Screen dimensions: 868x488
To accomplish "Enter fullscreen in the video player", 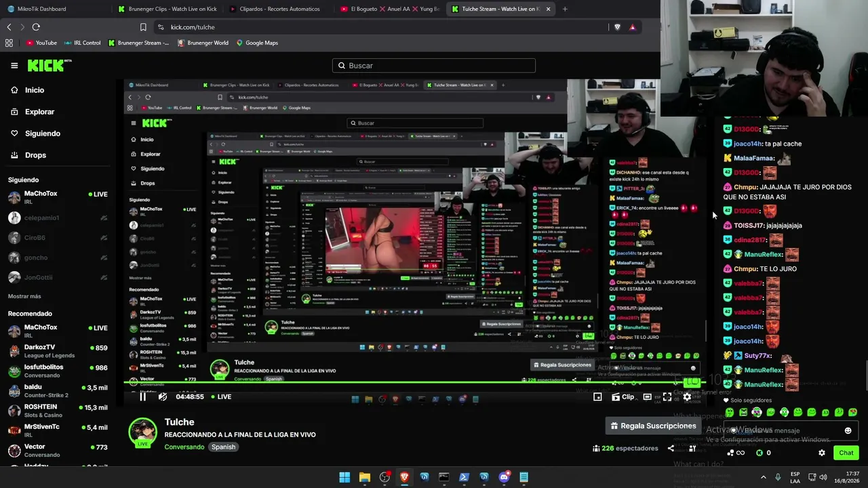I will (x=667, y=396).
